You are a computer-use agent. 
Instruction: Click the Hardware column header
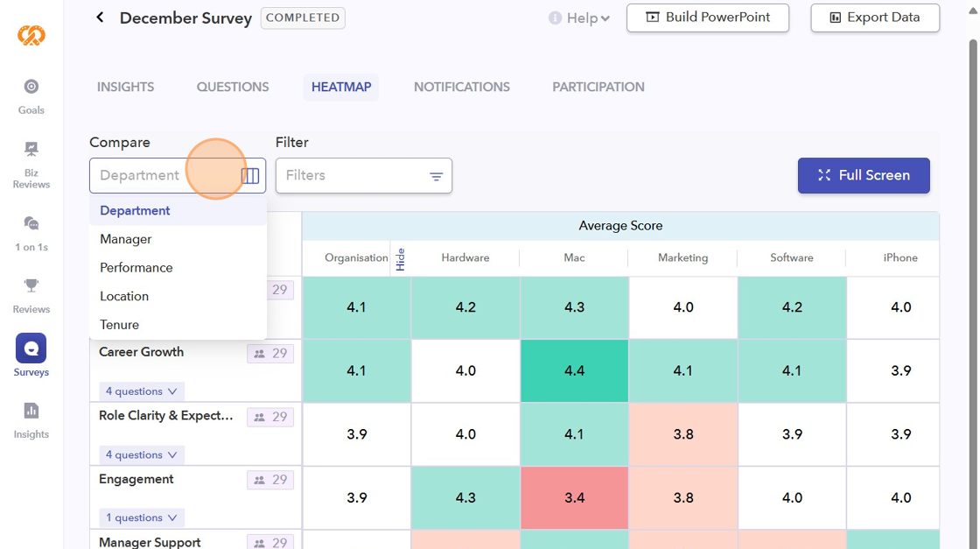pos(465,257)
